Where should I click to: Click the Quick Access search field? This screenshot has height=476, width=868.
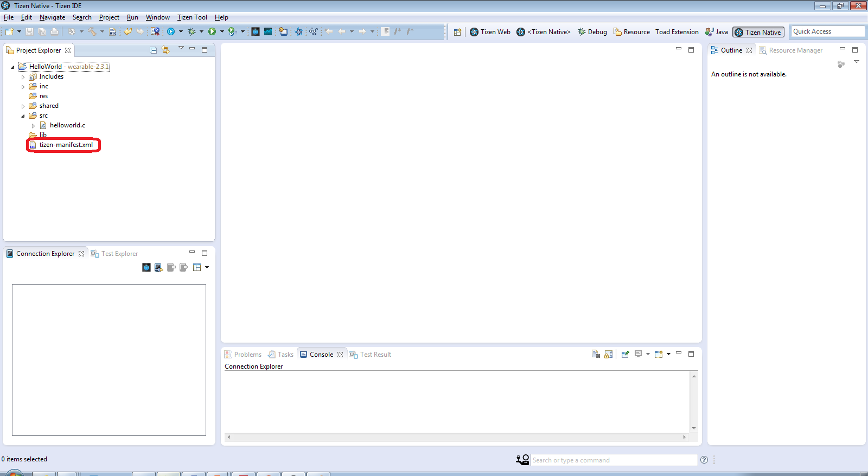click(x=827, y=31)
